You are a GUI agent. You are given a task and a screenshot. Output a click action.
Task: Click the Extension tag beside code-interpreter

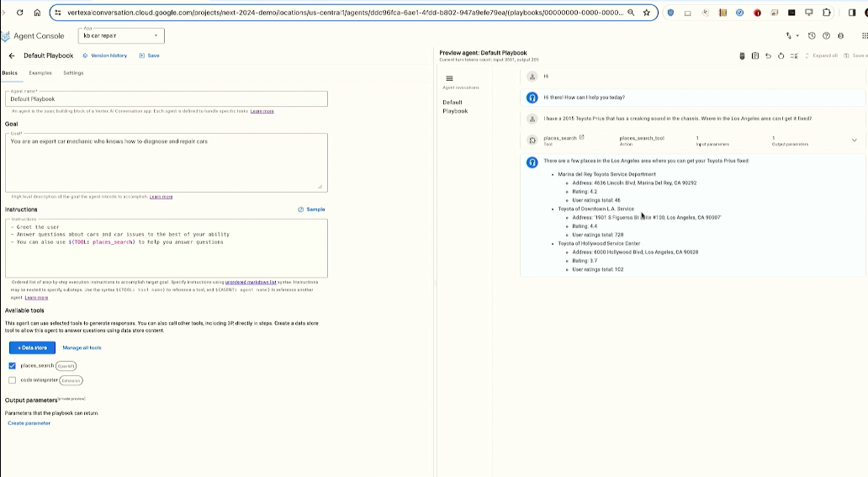pyautogui.click(x=71, y=380)
